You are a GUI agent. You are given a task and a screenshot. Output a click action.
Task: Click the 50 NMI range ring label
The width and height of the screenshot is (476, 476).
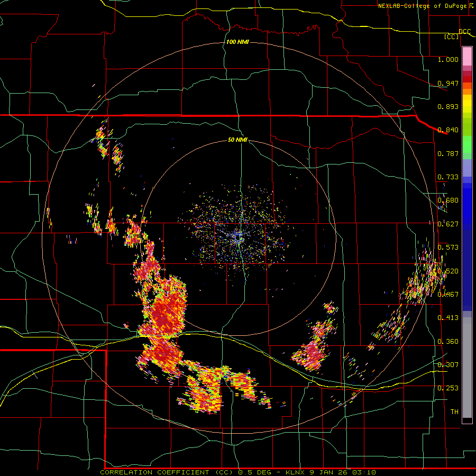[x=237, y=140]
